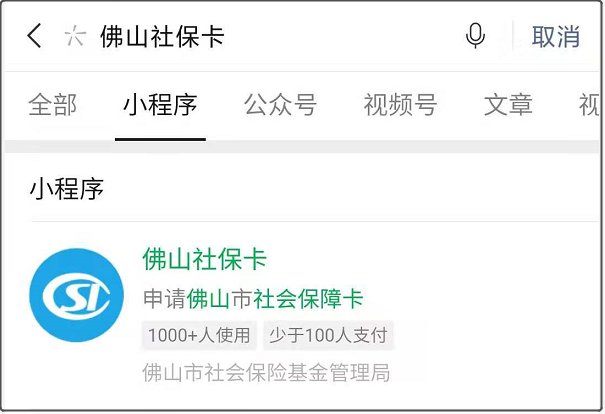Screen dimensions: 605x414
Task: Open the 公众号 tab
Action: pyautogui.click(x=281, y=105)
